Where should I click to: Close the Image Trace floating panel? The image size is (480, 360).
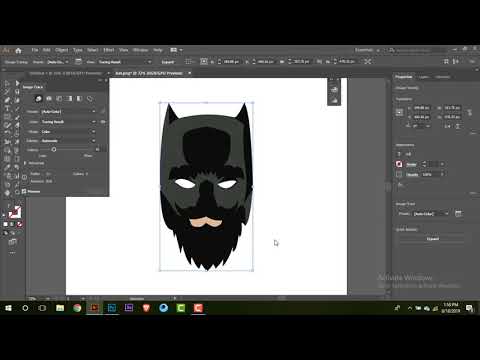coord(106,80)
